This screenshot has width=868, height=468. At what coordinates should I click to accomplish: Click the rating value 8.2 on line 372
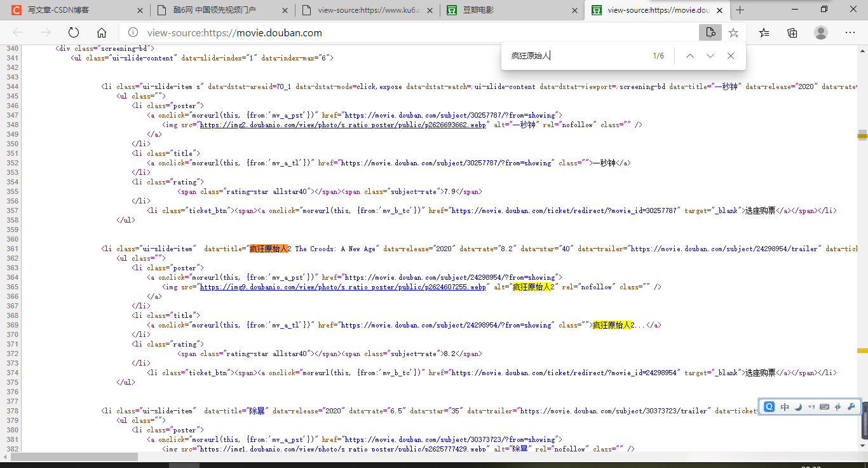coord(450,354)
